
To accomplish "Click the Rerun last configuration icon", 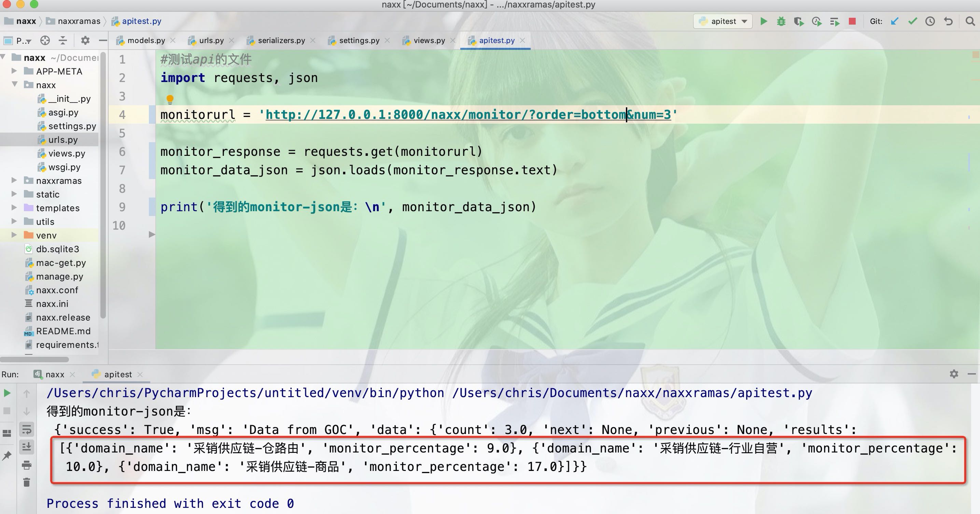I will click(x=9, y=394).
